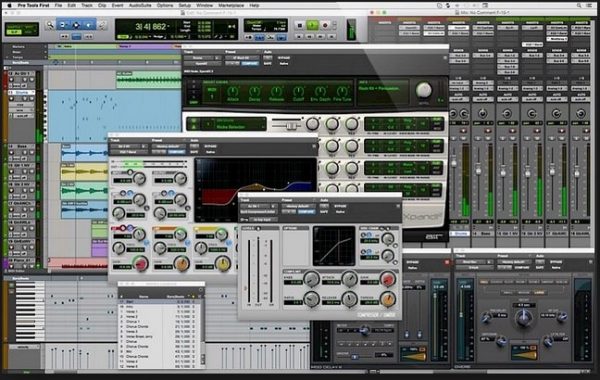Screen dimensions: 600x380
Task: Click the orange low-mid gain knob in EQ
Action: pos(182,263)
